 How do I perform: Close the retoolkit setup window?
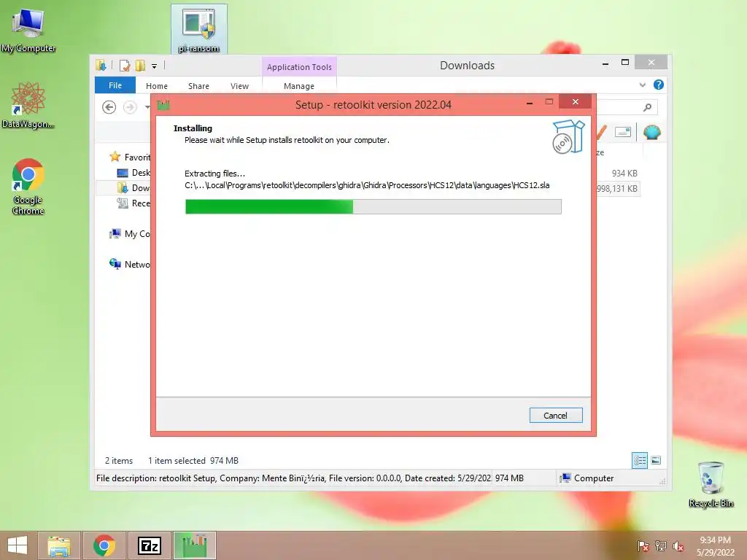(576, 101)
